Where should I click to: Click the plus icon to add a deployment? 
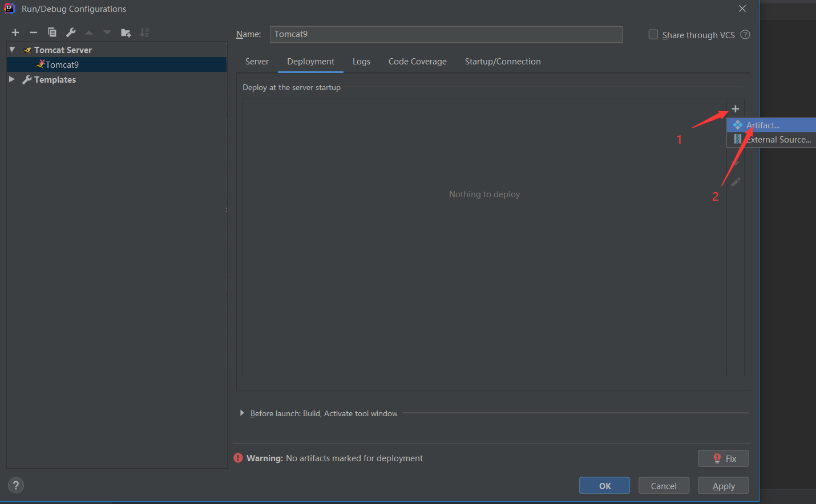tap(735, 109)
